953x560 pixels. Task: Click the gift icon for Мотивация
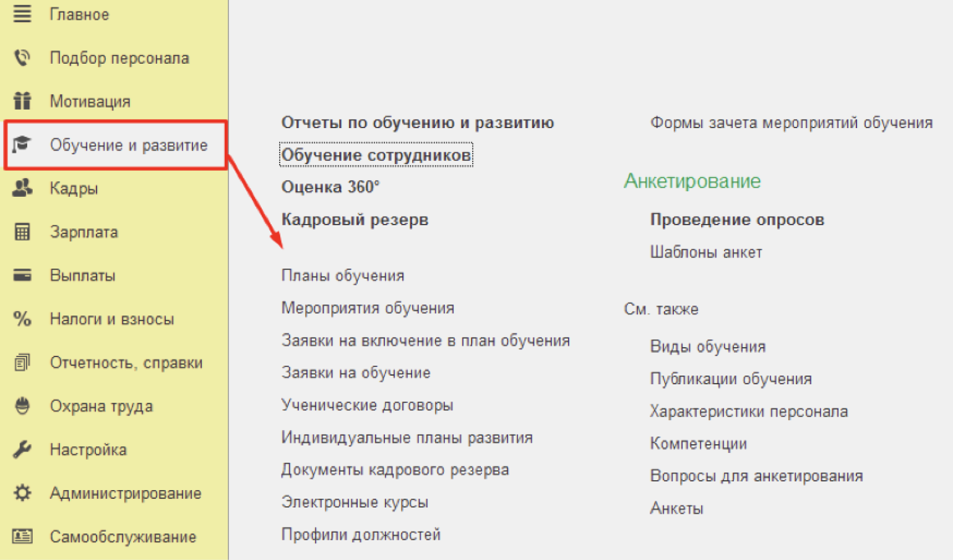tap(22, 100)
